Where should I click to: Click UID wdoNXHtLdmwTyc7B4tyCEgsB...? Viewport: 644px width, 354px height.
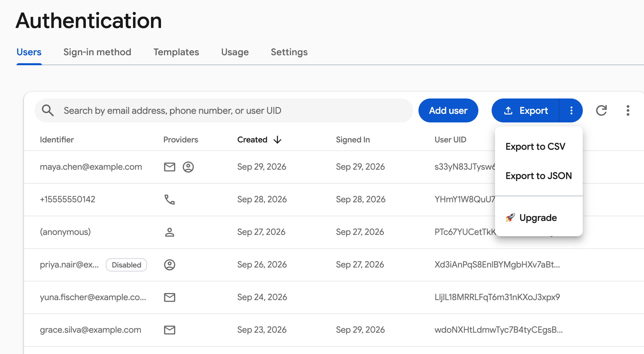(499, 330)
